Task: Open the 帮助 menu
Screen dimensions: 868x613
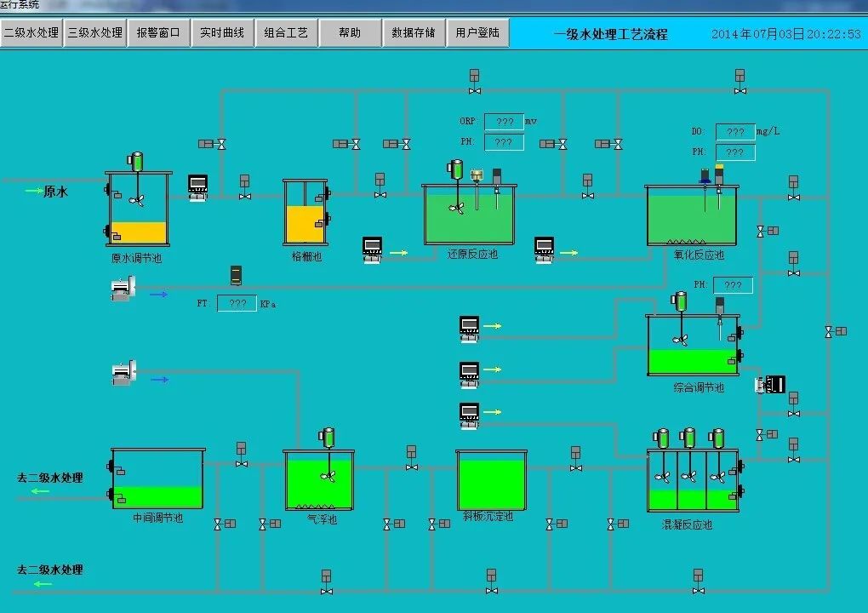Action: click(350, 32)
